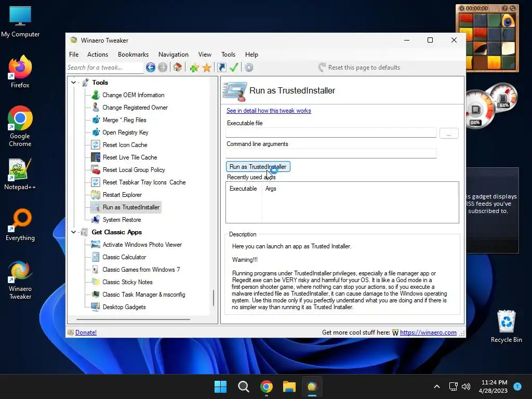Select Classic Games from Windows 7
Viewport: 532px width, 399px height.
coord(141,270)
